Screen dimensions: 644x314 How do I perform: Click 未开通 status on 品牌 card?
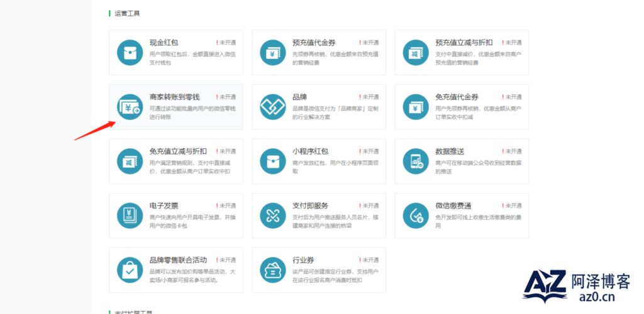pyautogui.click(x=369, y=97)
